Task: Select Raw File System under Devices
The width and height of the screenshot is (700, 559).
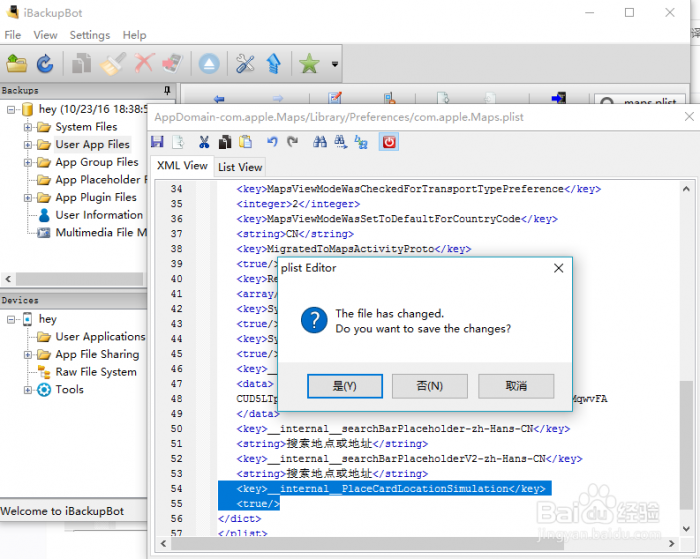Action: (x=96, y=371)
